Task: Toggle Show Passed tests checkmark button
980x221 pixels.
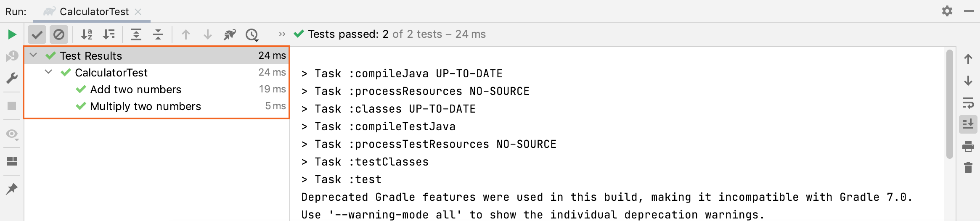Action: (x=37, y=34)
